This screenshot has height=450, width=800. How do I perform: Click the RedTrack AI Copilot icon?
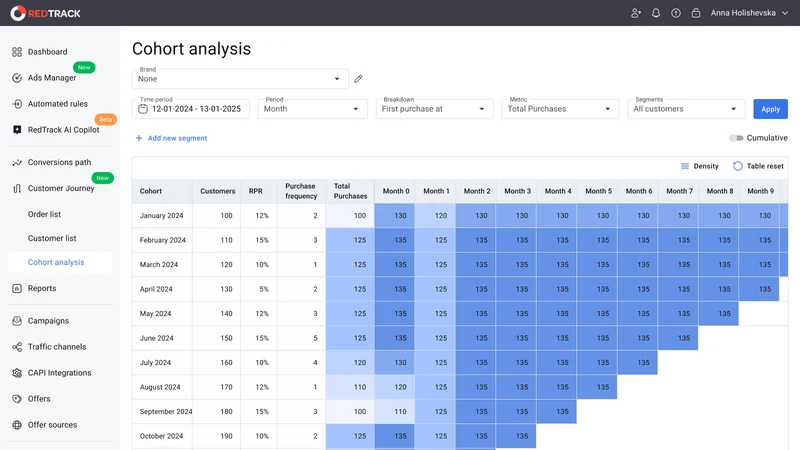click(17, 130)
